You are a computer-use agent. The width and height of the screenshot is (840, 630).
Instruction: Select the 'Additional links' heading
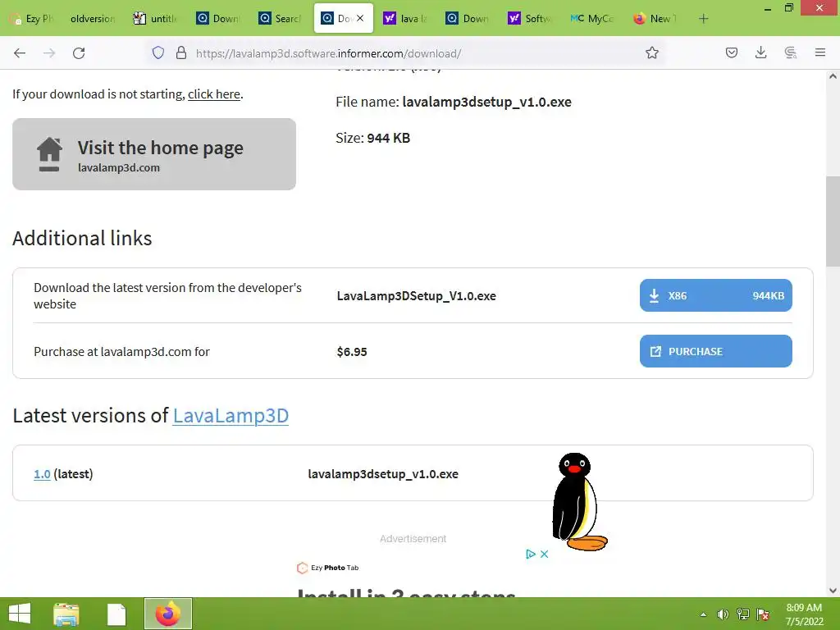point(82,239)
